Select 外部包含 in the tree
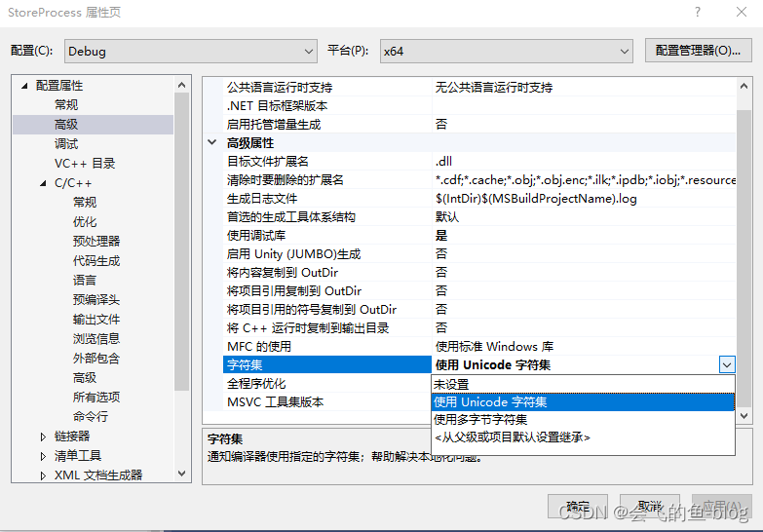 pos(96,359)
